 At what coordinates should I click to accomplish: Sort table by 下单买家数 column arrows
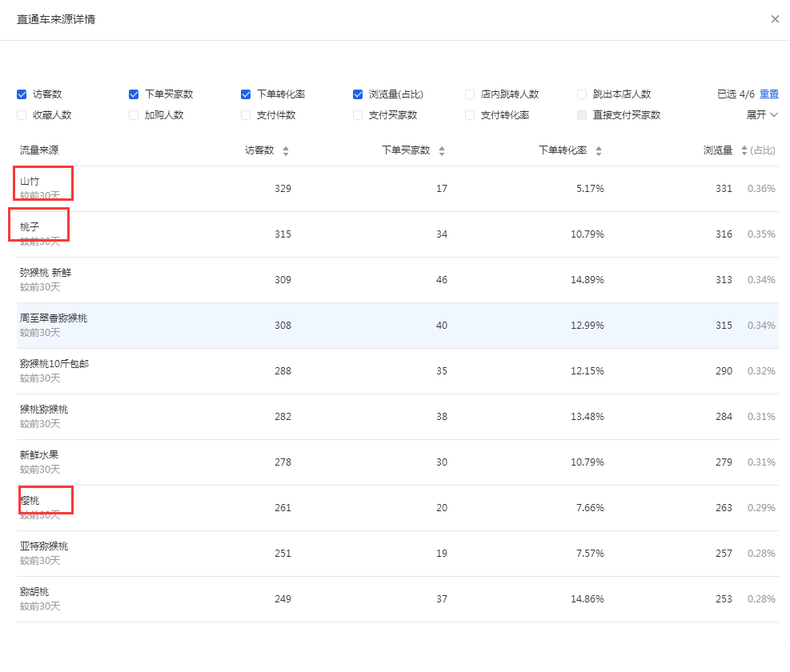[442, 150]
